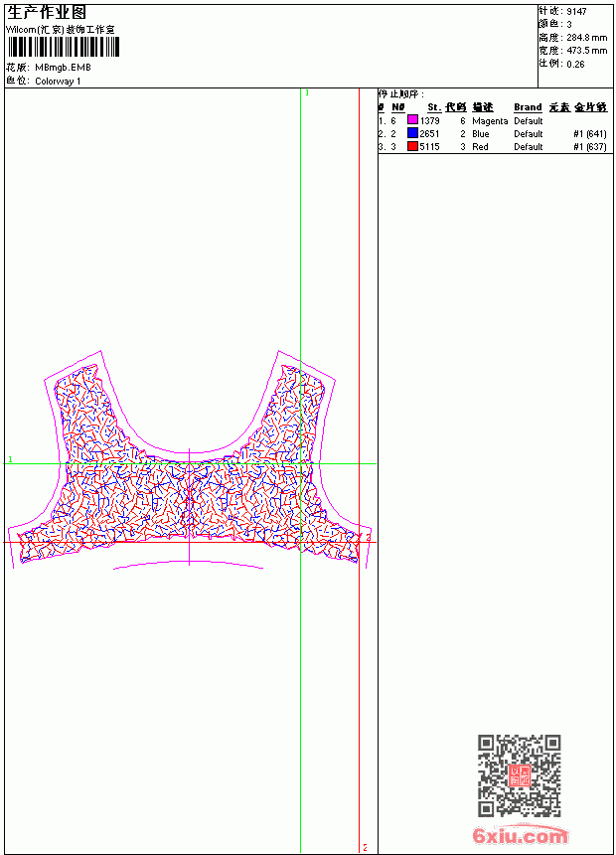Click the green marker 1 at left edge

pos(10,459)
